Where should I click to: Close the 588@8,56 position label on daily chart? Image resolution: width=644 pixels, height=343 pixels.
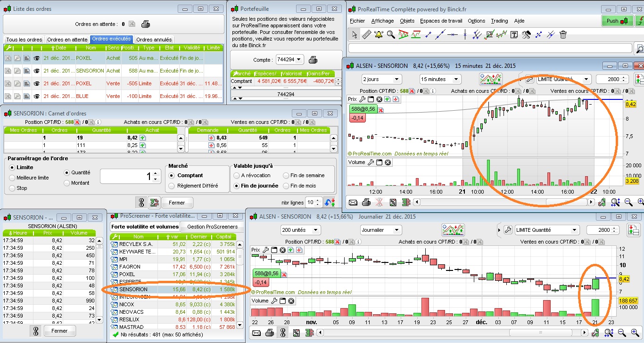(x=284, y=274)
